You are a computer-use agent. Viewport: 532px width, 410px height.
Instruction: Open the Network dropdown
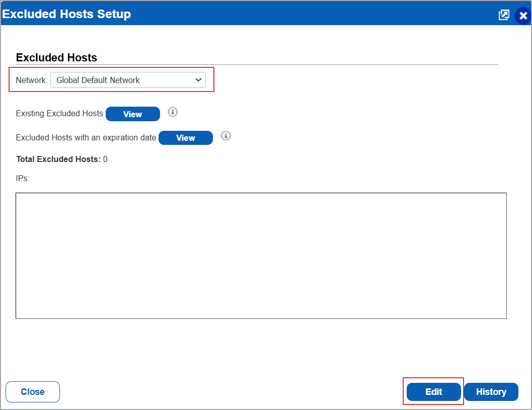tap(128, 79)
